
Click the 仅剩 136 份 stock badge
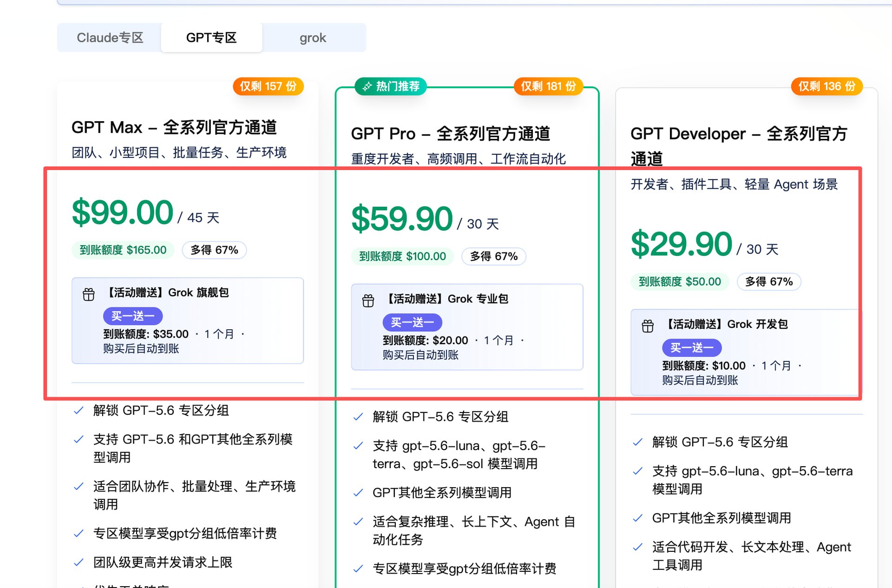(826, 86)
